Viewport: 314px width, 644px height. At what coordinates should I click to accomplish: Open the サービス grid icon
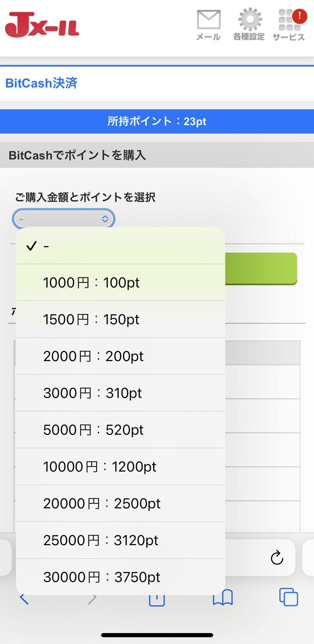pos(289,25)
